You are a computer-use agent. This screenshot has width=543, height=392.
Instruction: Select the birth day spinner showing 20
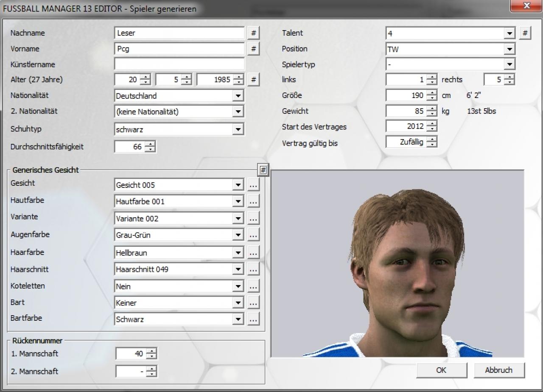(x=133, y=79)
